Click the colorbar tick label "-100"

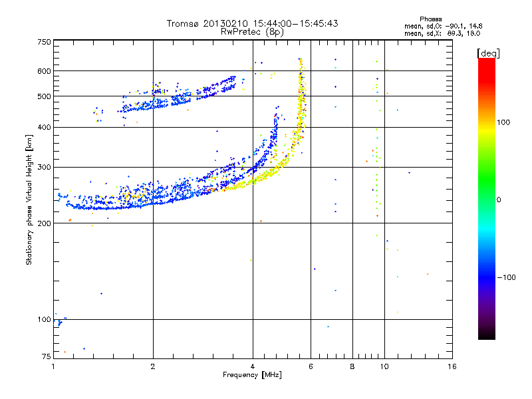pos(507,277)
